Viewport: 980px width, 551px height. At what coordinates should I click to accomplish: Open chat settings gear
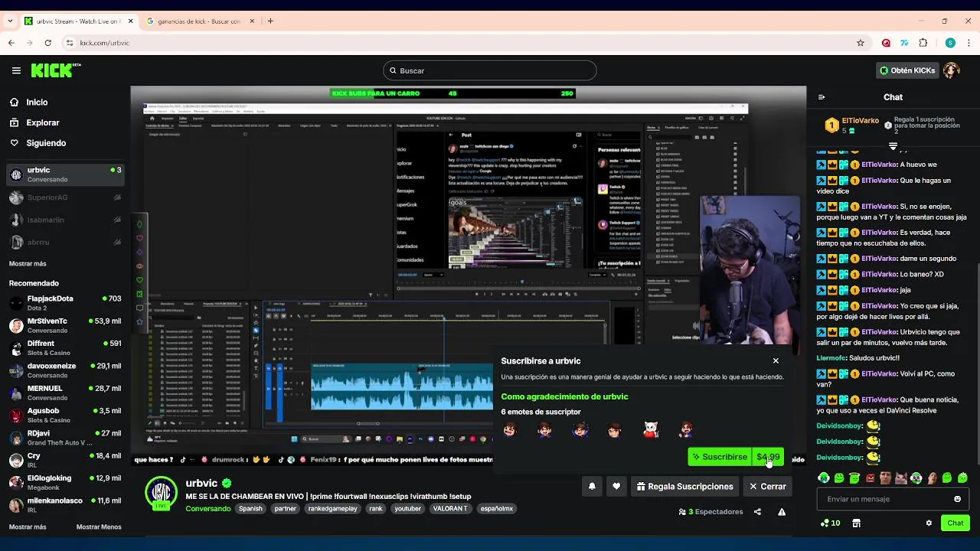click(x=929, y=523)
